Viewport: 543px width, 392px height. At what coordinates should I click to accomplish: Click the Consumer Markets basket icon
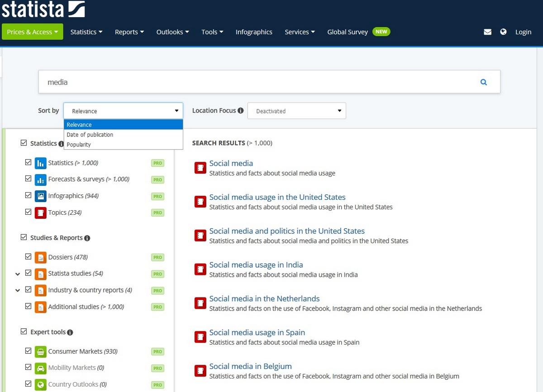[41, 352]
